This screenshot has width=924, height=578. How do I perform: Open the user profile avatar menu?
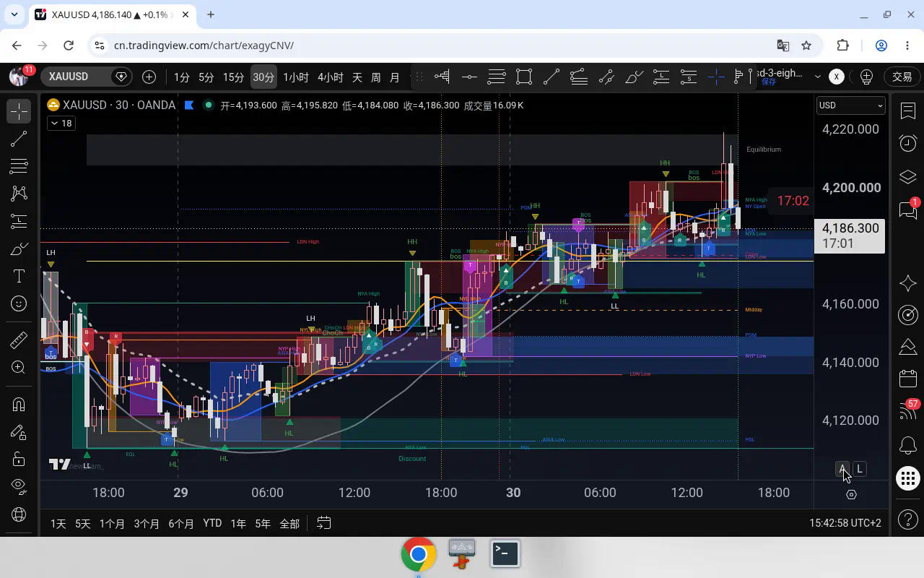pos(18,76)
